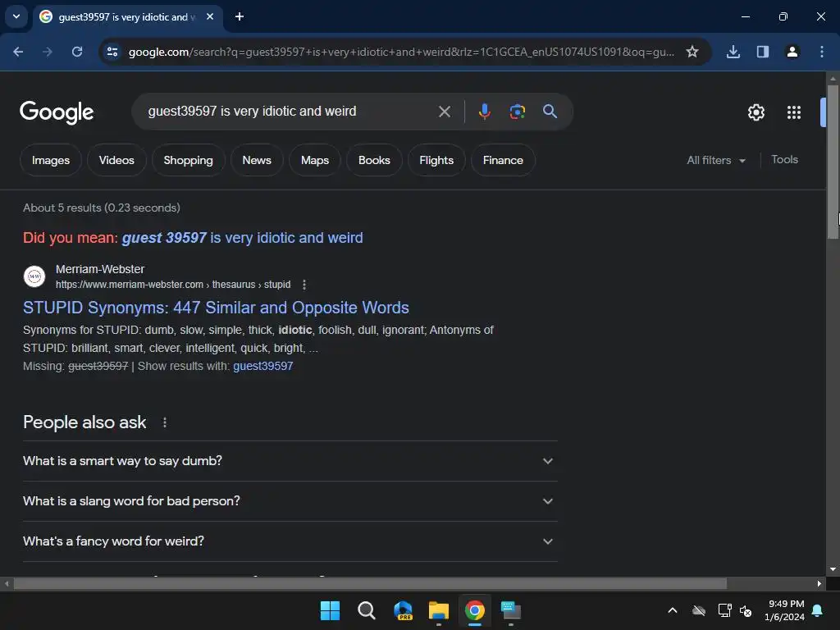Switch to the Maps filter

pos(315,160)
